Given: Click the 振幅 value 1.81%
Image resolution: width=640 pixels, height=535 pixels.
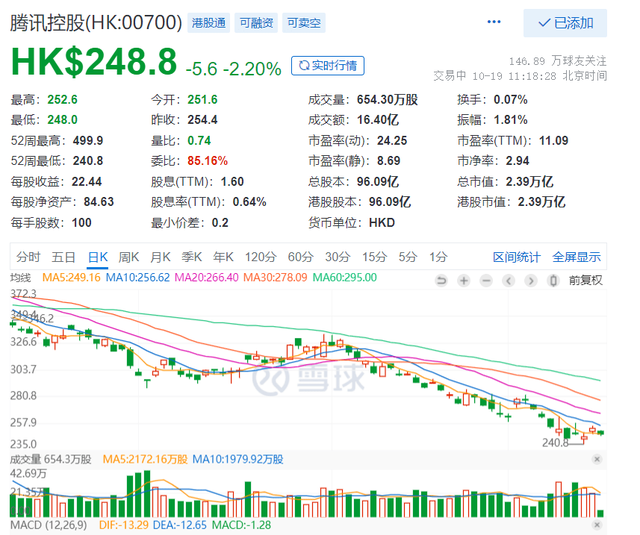Looking at the screenshot, I should pos(510,120).
